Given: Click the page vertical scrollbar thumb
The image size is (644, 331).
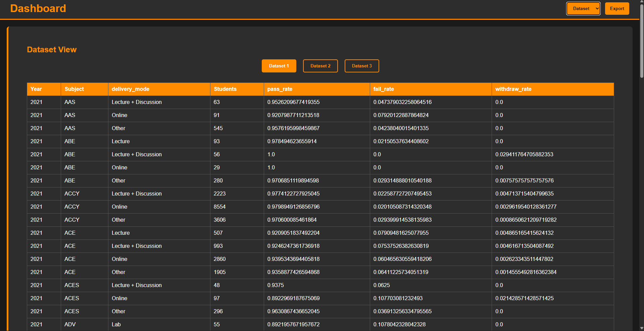Looking at the screenshot, I should 642,42.
